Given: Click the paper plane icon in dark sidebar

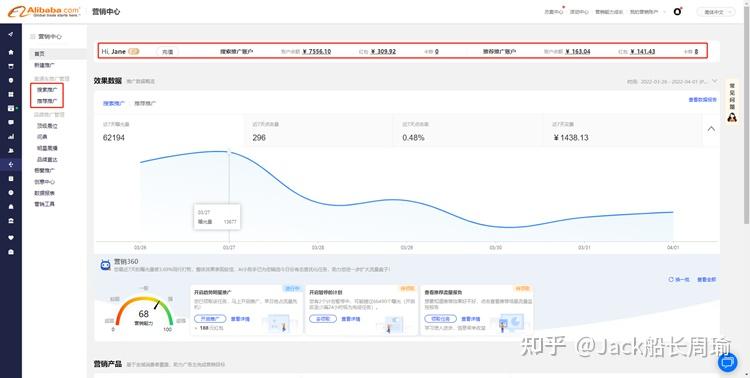Looking at the screenshot, I should coord(11,34).
